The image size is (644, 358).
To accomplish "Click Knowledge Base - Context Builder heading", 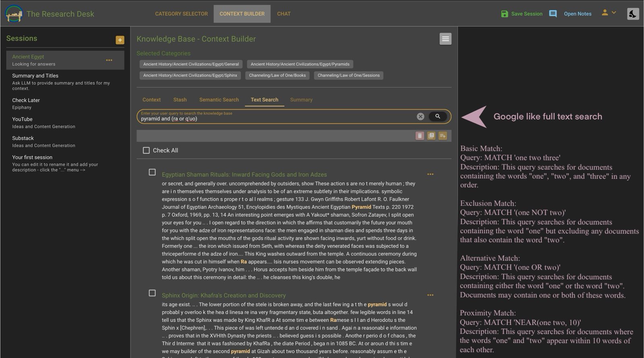I will click(x=196, y=39).
